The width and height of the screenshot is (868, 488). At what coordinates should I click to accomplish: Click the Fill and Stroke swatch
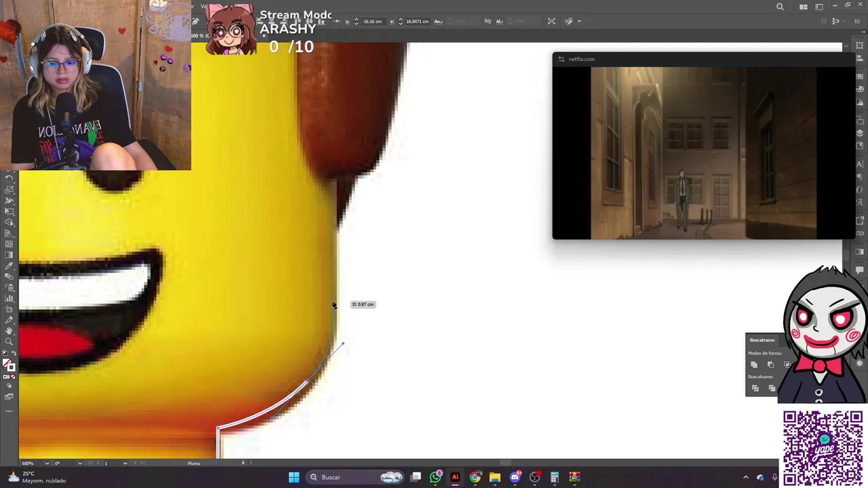(x=9, y=365)
